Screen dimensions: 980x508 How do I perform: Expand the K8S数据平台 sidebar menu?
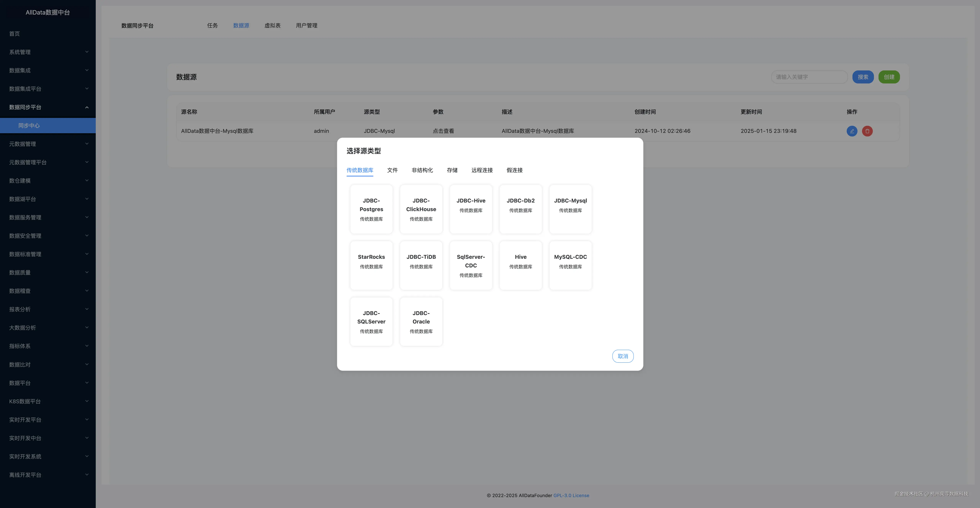48,401
